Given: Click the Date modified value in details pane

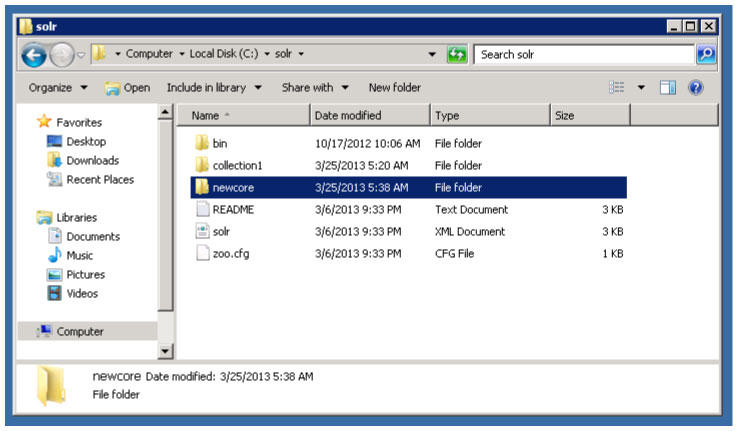Looking at the screenshot, I should [x=267, y=377].
